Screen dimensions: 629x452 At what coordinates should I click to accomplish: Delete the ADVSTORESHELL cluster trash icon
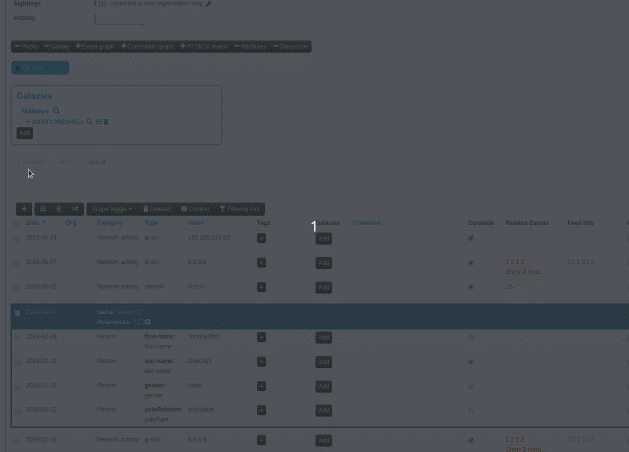106,122
